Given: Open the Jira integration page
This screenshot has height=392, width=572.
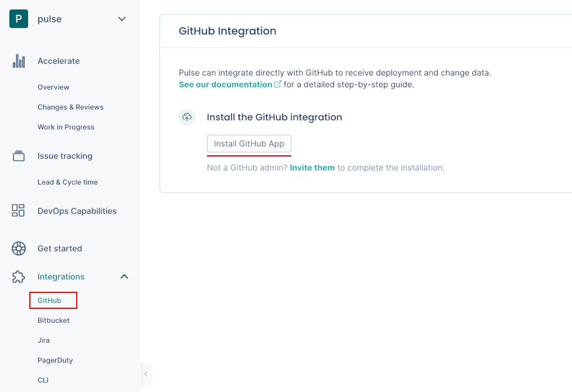Looking at the screenshot, I should [x=44, y=340].
